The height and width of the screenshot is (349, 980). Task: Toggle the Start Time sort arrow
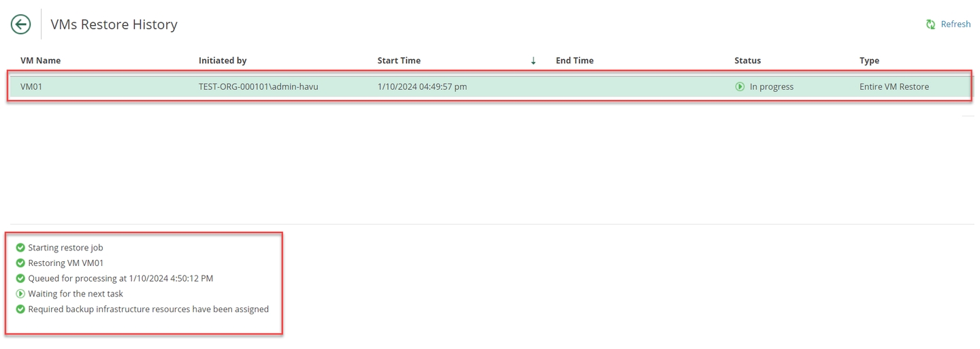tap(533, 61)
